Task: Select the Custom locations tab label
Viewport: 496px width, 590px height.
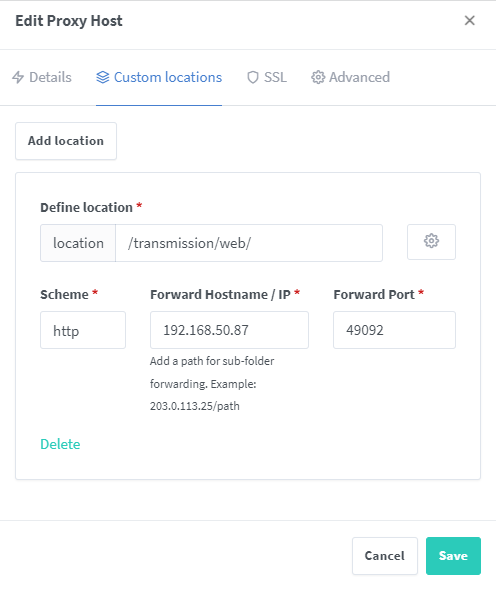Action: (168, 77)
